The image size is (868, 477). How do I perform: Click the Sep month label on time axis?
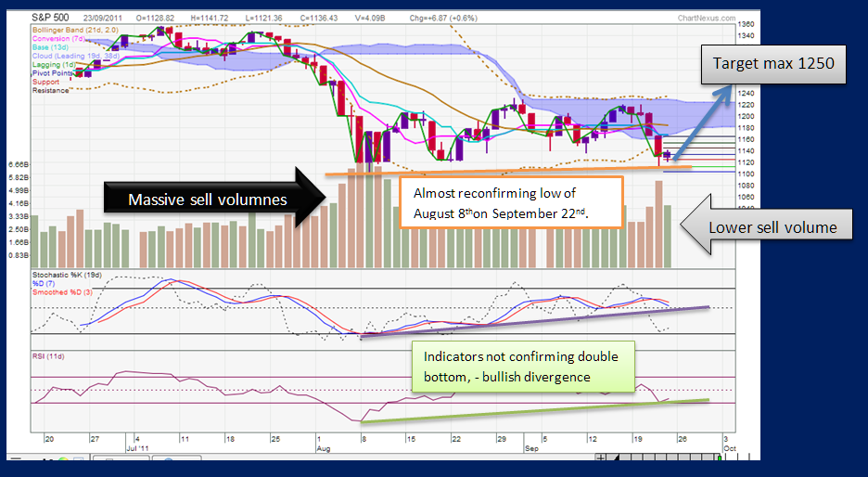tap(531, 448)
